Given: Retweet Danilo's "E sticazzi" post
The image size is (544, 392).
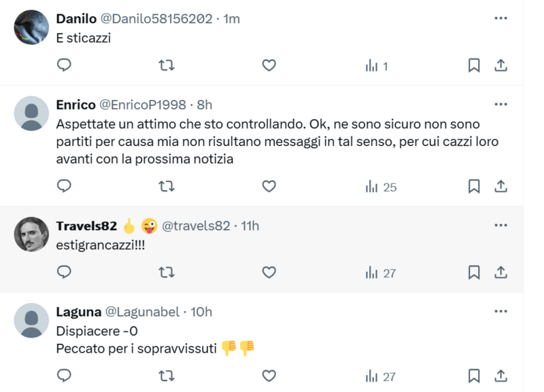Looking at the screenshot, I should [166, 66].
